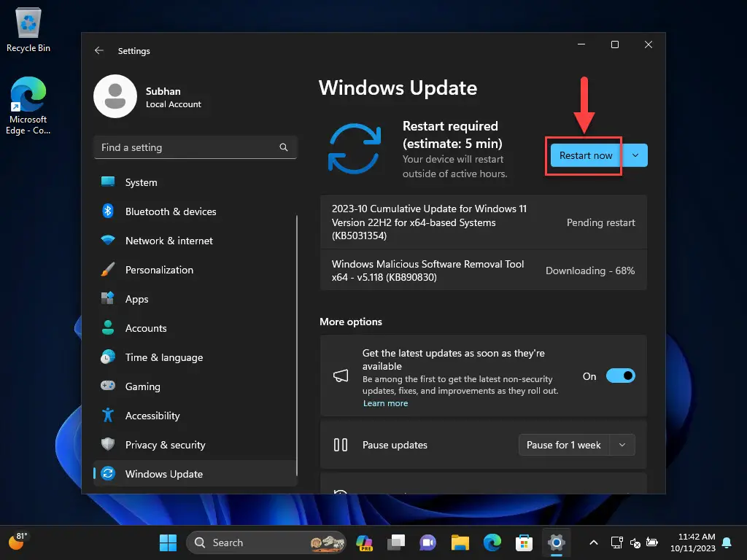Viewport: 747px width, 560px height.
Task: Click the Personalization paintbrush icon
Action: pos(108,270)
